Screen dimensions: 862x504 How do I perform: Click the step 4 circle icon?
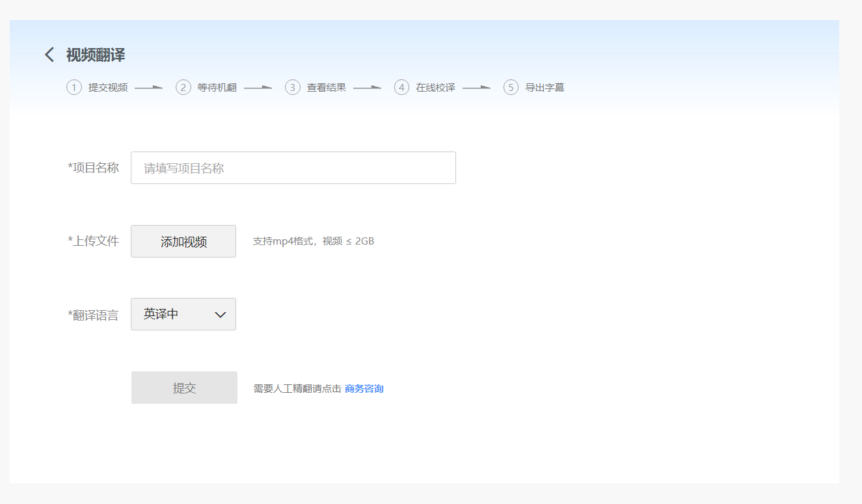402,87
